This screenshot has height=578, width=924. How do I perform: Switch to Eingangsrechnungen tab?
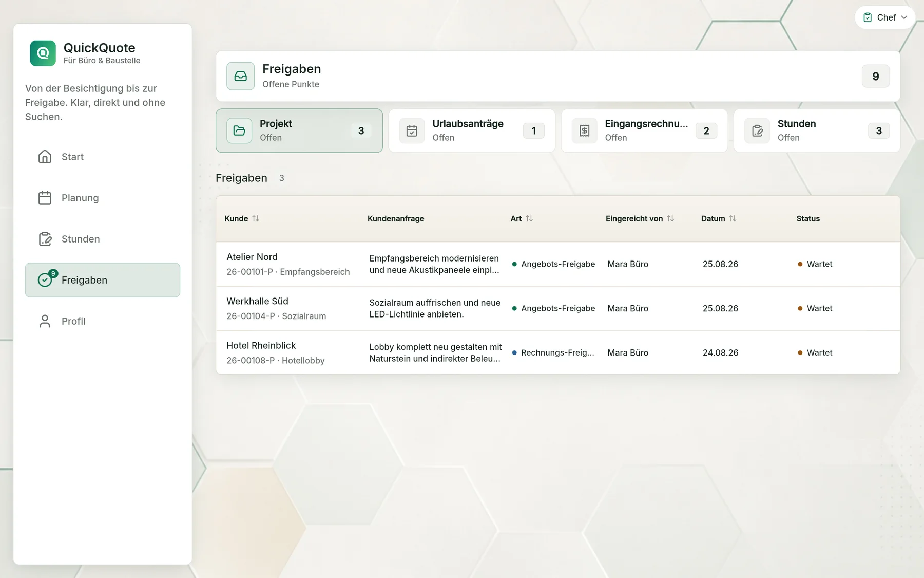644,130
